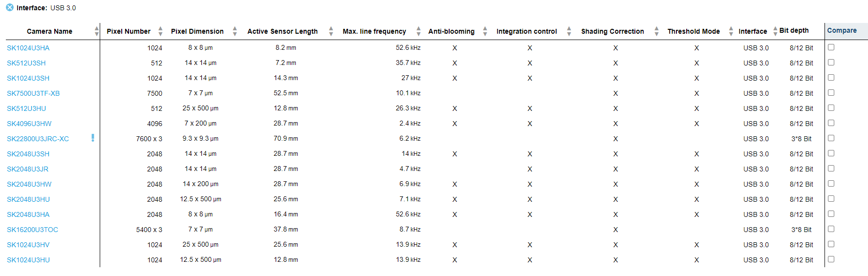Click the Pixel Dimension sort arrows

click(x=235, y=31)
